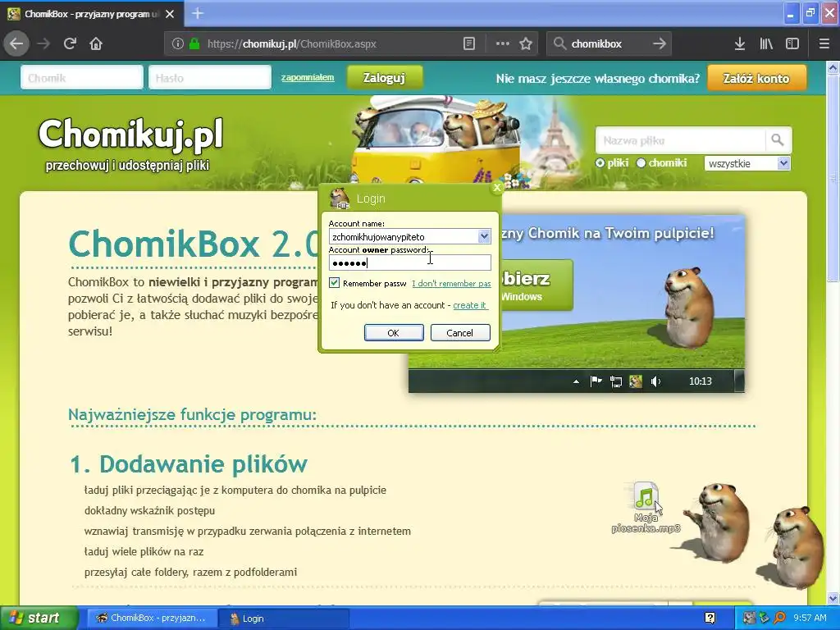The image size is (840, 630).
Task: Cancel the Login dialog
Action: click(460, 333)
